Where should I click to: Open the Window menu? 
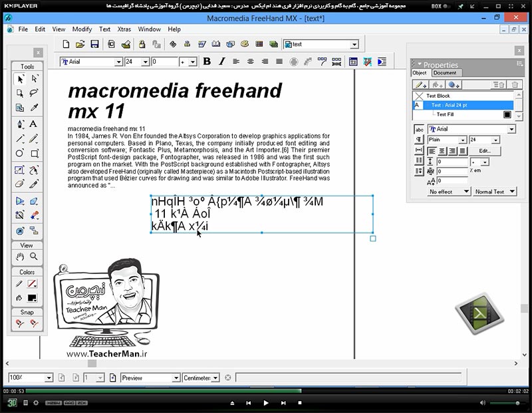149,29
